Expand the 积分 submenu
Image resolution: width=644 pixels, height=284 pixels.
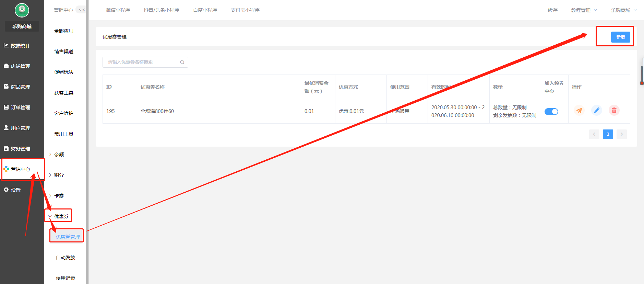[57, 175]
